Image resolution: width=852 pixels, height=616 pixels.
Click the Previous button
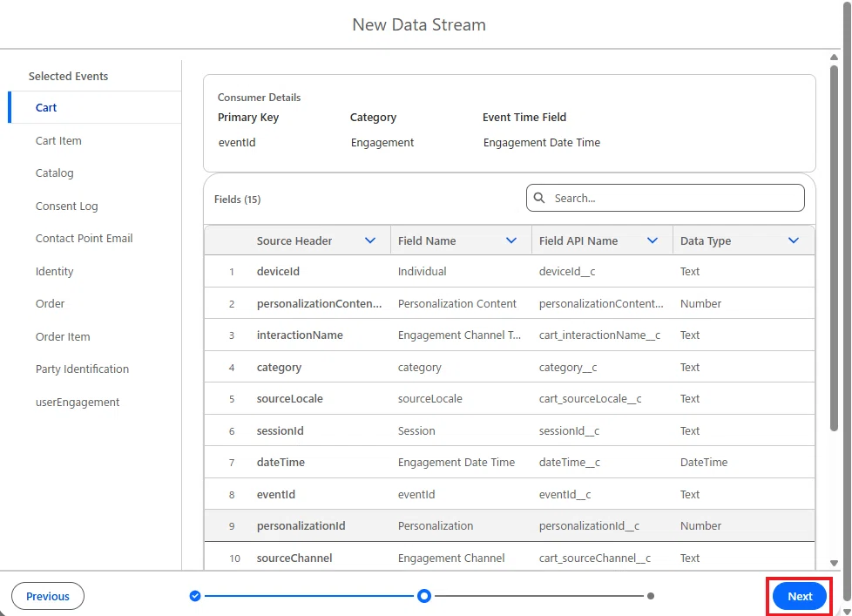(x=48, y=596)
